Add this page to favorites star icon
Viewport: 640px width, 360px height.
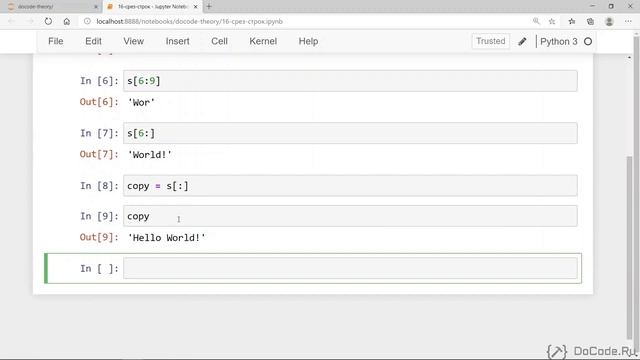pos(552,21)
